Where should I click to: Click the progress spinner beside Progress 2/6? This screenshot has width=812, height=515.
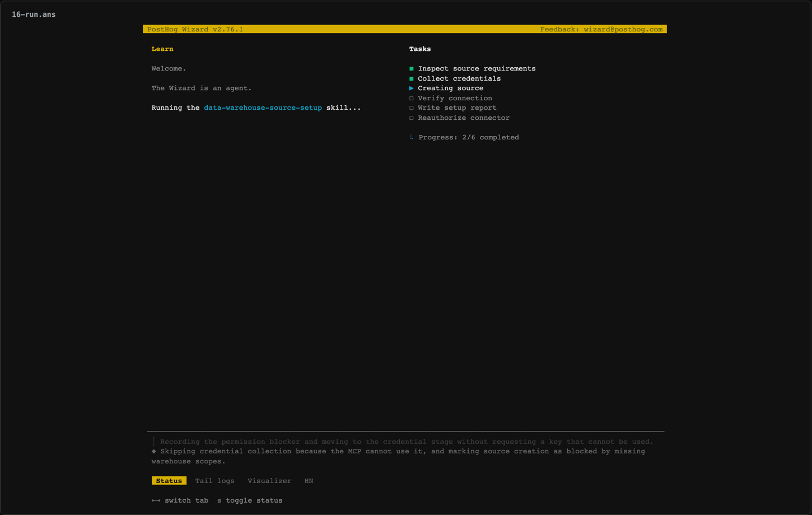pyautogui.click(x=412, y=137)
